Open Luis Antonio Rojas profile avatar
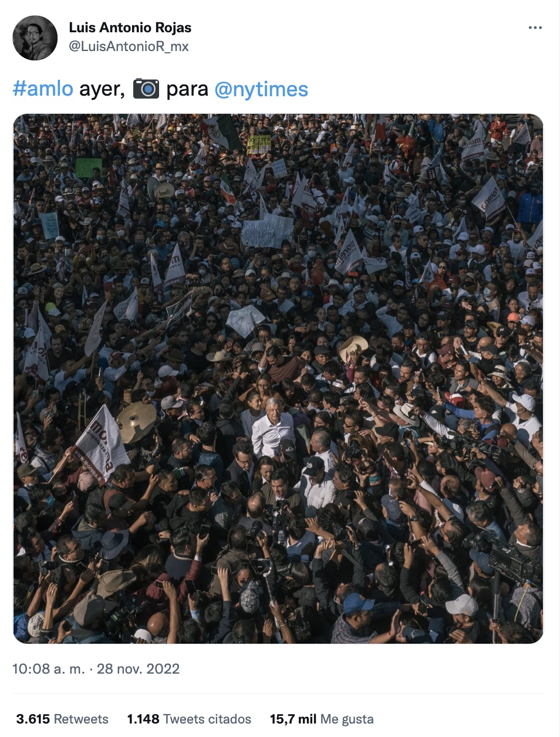This screenshot has height=737, width=560. point(35,38)
